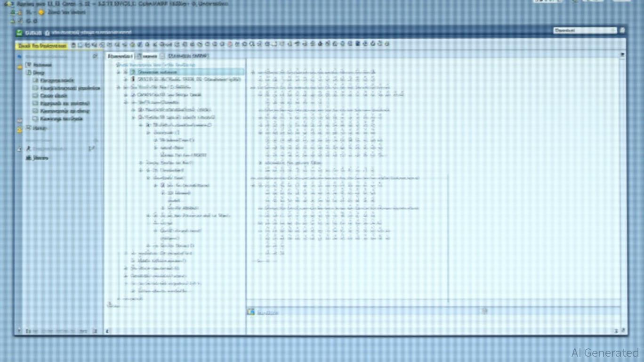Screen dimensions: 644x362
Task: Enable the checkbox on the second tree row
Action: (133, 79)
